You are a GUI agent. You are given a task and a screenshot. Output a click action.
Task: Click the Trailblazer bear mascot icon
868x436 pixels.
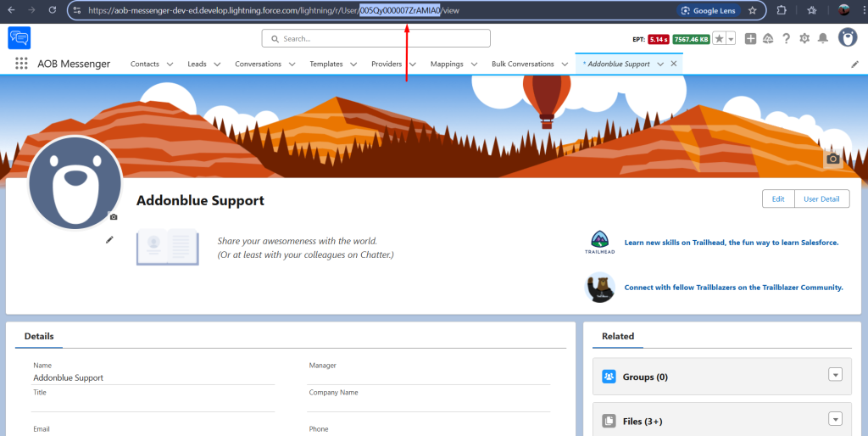[x=599, y=287]
